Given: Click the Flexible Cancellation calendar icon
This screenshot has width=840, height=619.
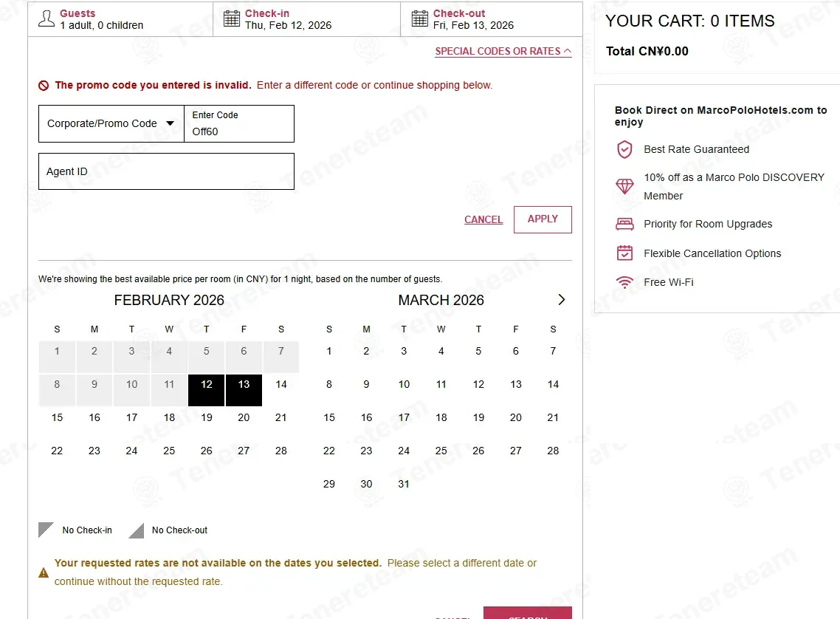Looking at the screenshot, I should tap(624, 253).
